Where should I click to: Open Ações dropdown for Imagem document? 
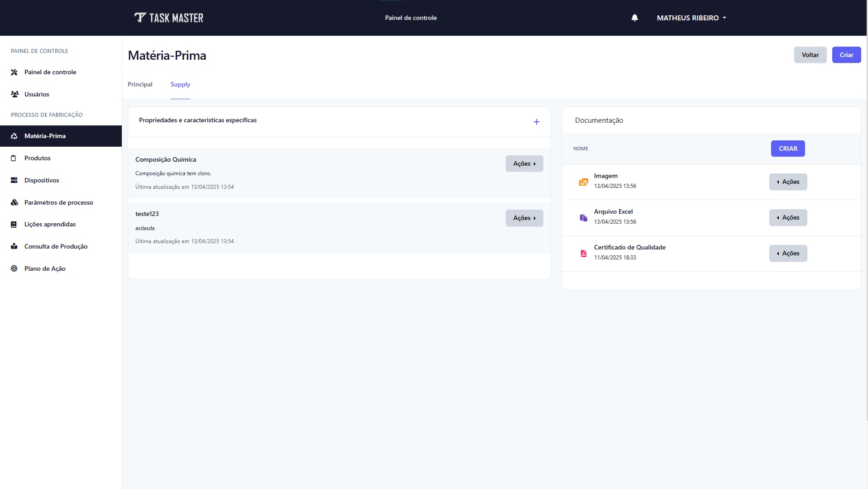pos(788,182)
